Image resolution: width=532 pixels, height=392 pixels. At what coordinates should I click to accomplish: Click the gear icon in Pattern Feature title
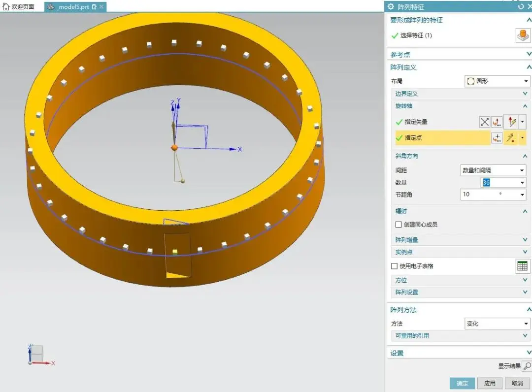coord(391,6)
